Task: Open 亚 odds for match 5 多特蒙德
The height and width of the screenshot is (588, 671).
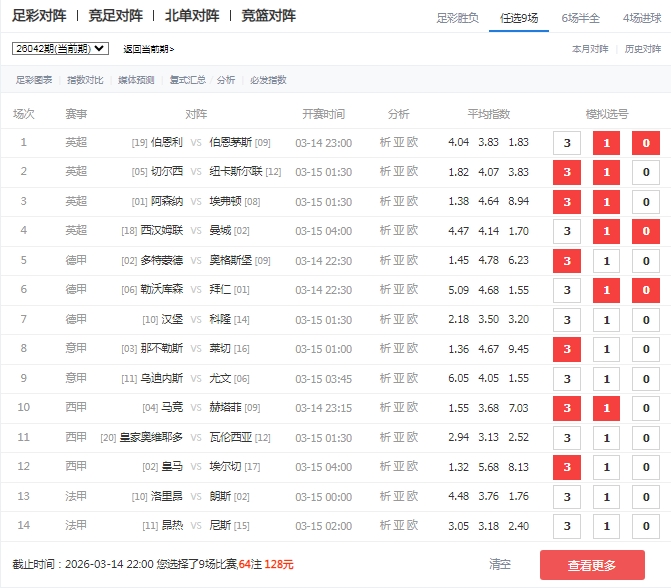Action: click(x=399, y=261)
